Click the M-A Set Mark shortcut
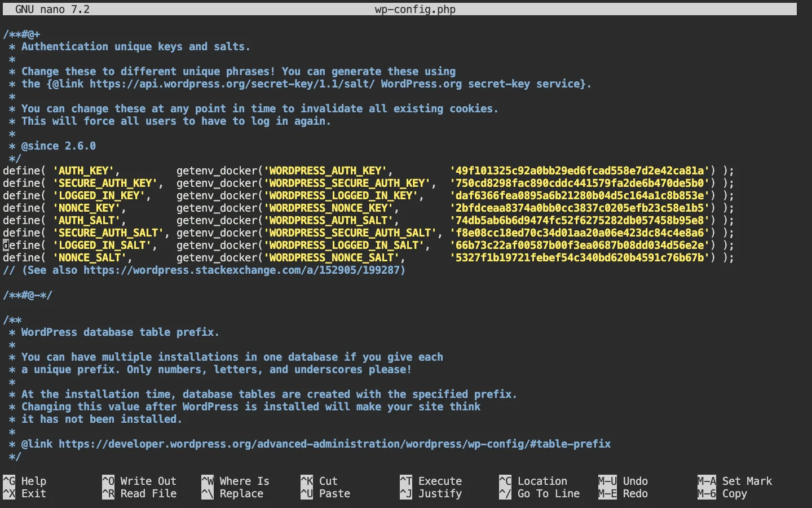 coord(735,481)
